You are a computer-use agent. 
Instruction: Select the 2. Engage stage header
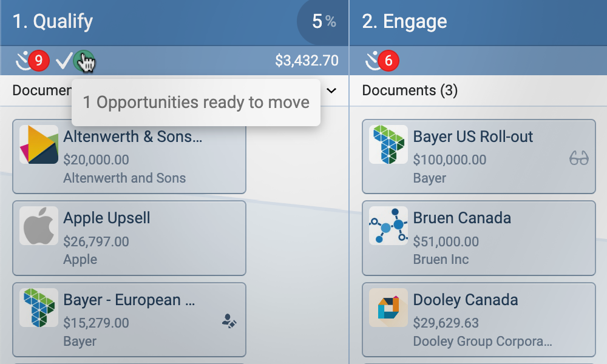[404, 22]
